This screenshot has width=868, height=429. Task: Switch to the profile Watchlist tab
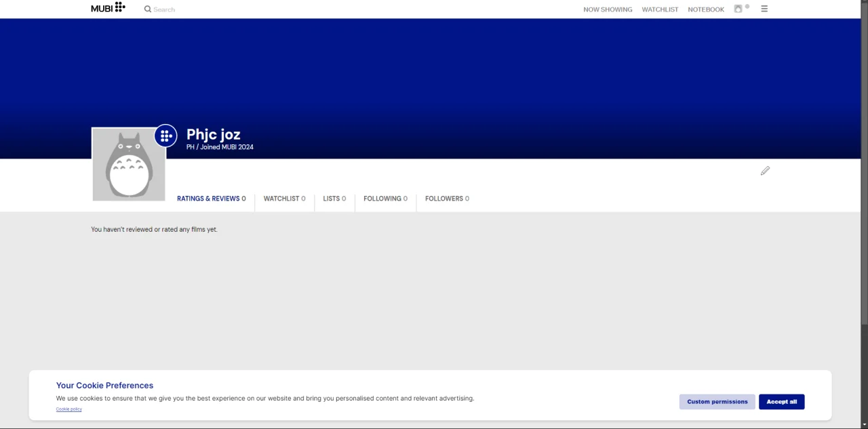[x=284, y=199]
